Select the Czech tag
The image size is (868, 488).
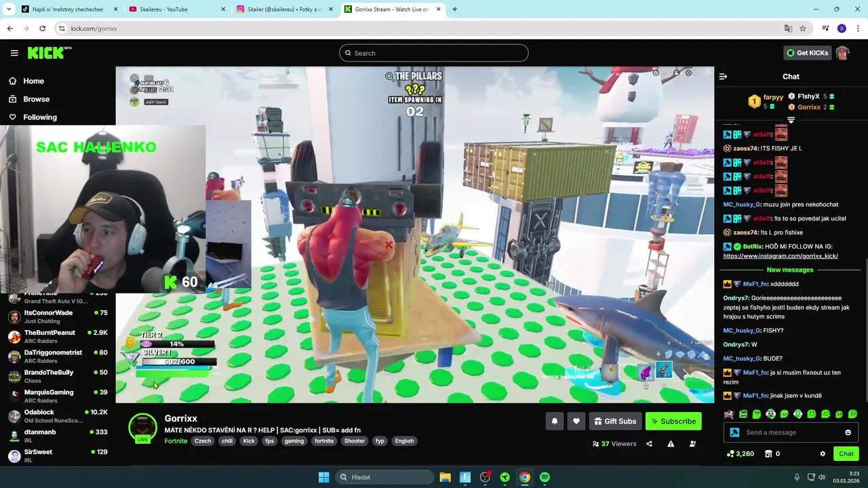(x=203, y=441)
